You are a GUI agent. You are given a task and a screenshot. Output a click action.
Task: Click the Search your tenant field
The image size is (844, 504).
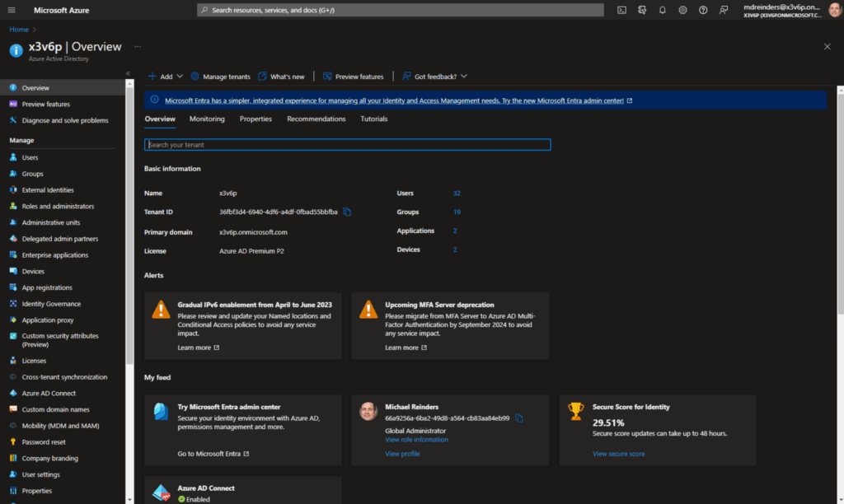click(348, 145)
